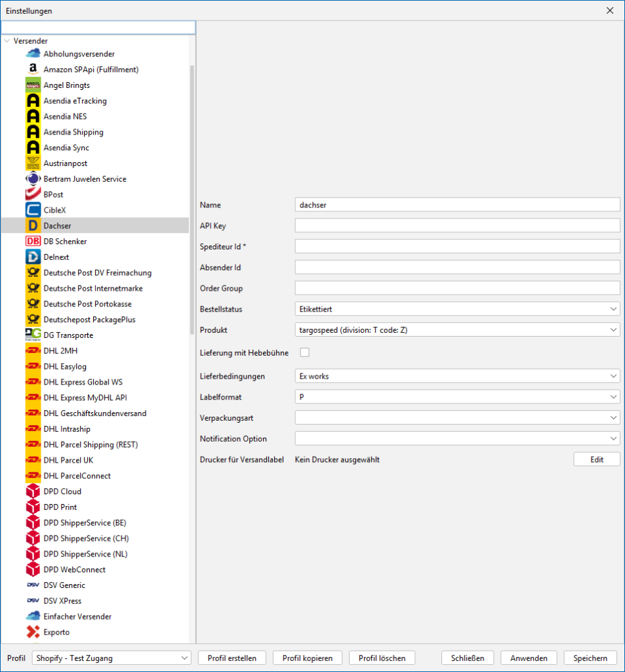Click the Exporto red X icon
This screenshot has height=672, width=625.
pos(33,633)
